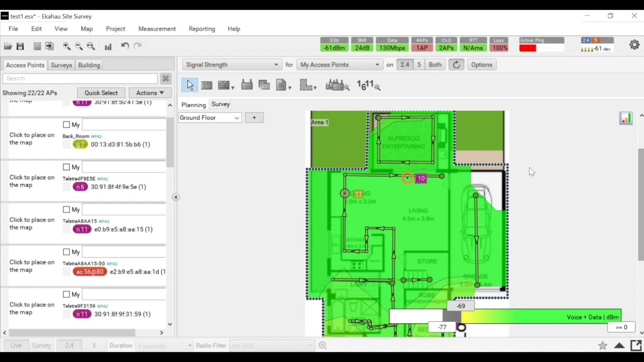Open the Measurement menu
Screen dimensions: 644x362
(157, 29)
